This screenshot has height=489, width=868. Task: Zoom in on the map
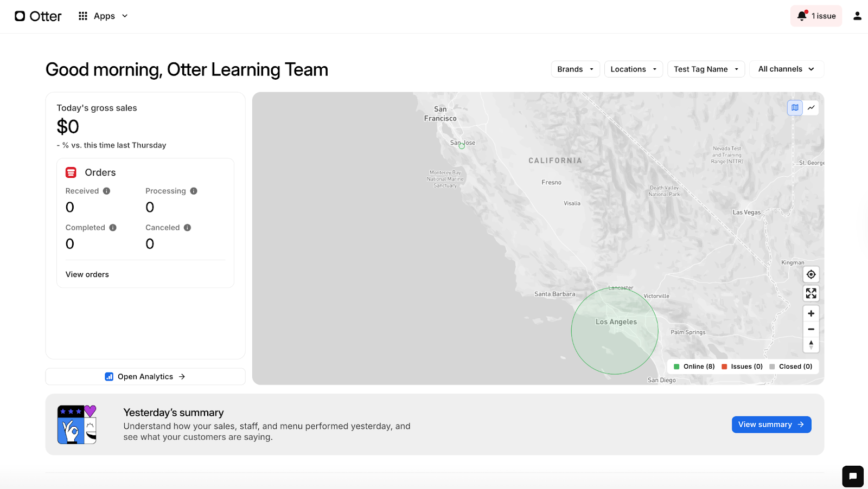tap(811, 313)
